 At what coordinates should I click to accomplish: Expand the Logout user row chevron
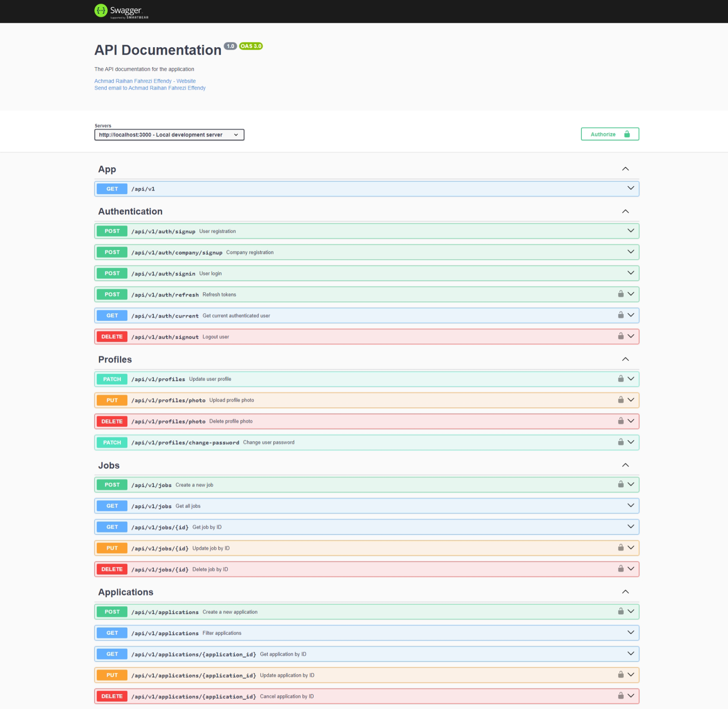pyautogui.click(x=631, y=336)
